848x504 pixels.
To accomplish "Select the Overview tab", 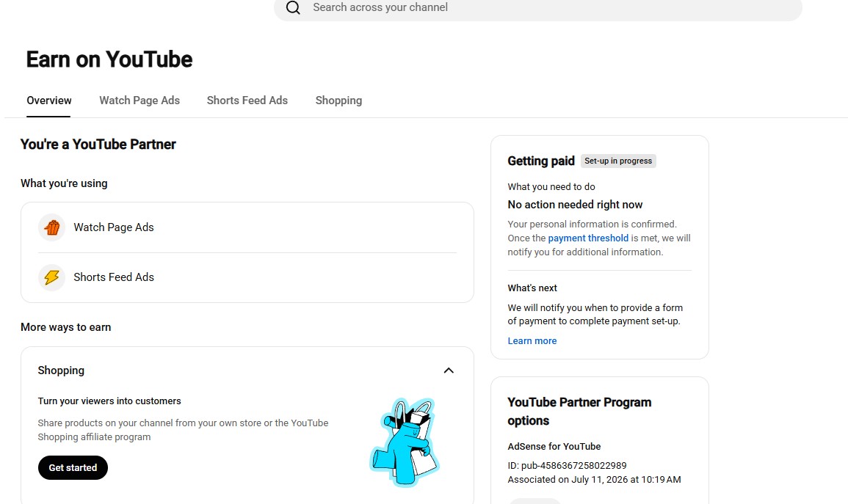I will click(49, 101).
